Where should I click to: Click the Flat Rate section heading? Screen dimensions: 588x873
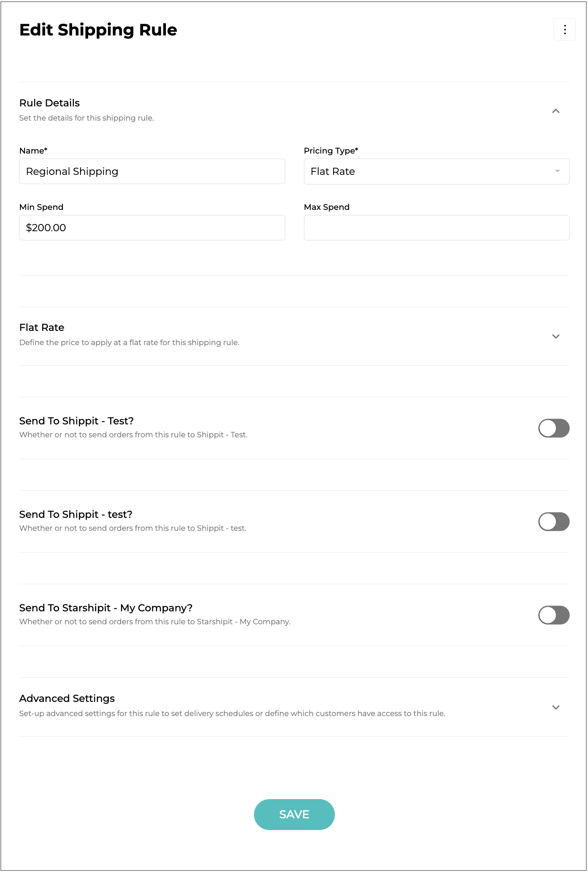pos(42,328)
